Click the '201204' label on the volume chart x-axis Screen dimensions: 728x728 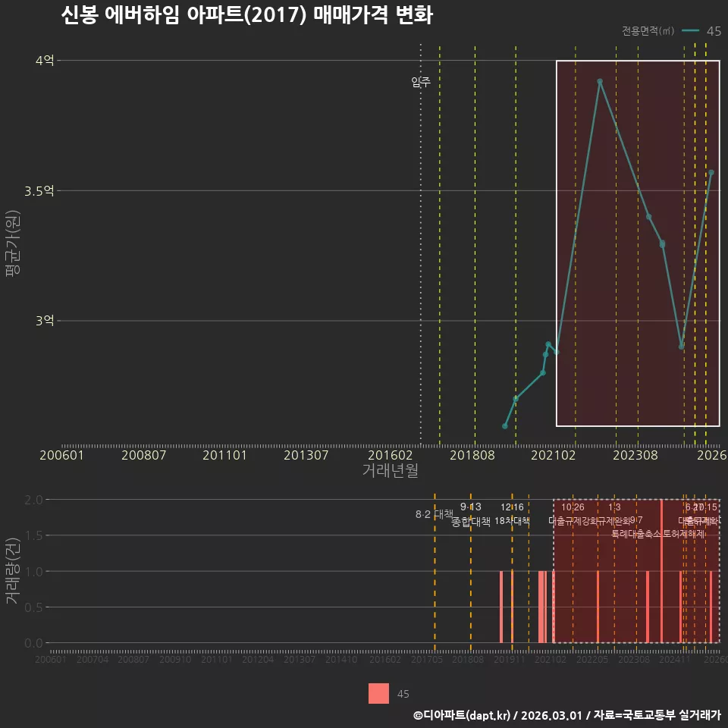258,659
